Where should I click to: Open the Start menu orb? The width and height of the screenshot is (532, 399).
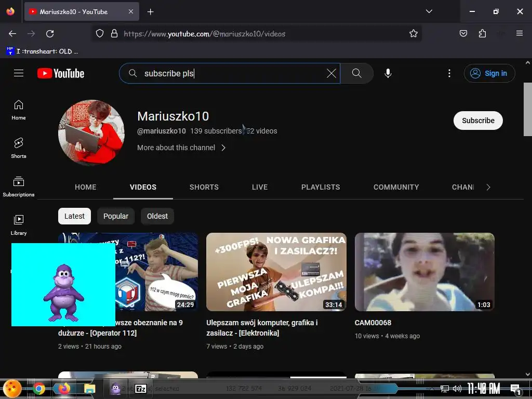12,388
